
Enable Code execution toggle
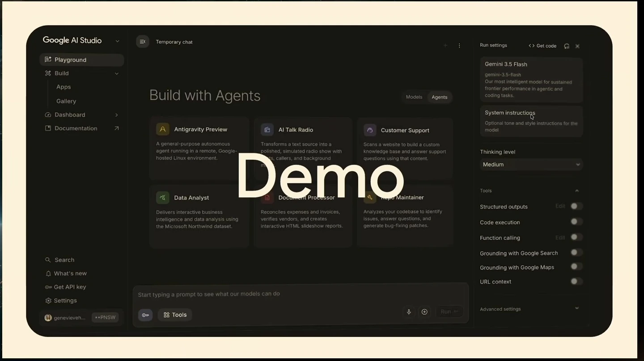tap(576, 221)
